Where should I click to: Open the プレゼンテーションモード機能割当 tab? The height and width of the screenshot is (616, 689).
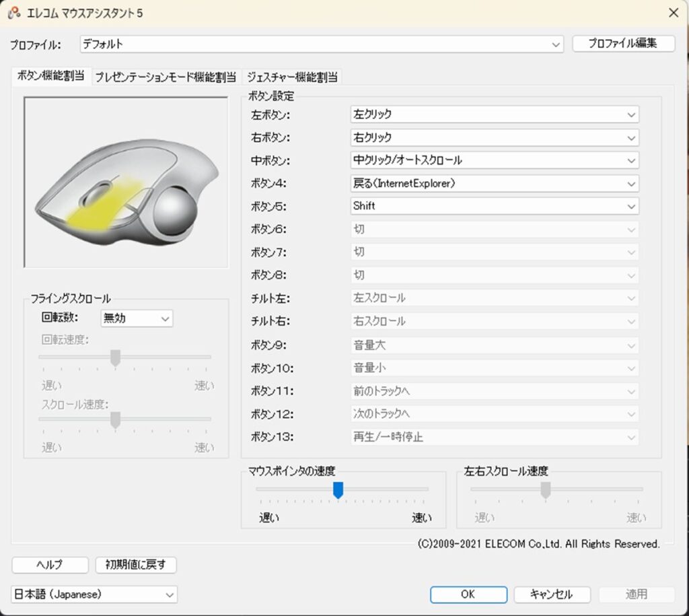[166, 77]
